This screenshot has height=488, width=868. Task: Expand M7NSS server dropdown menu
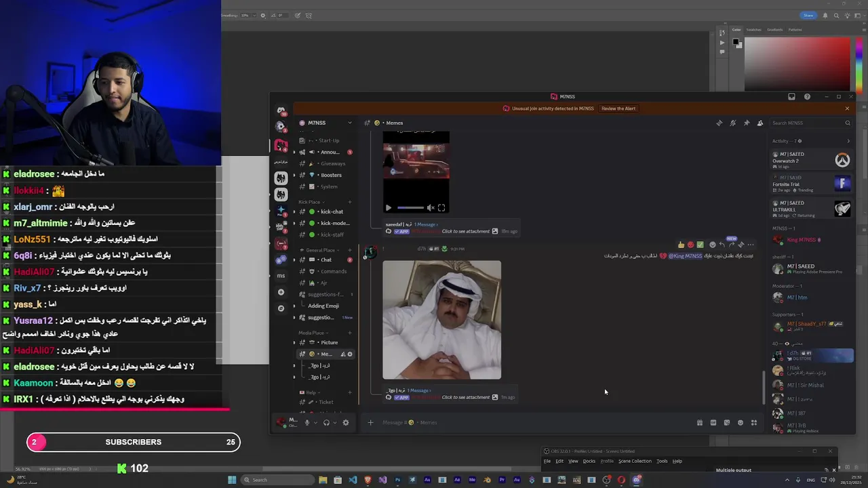[350, 123]
